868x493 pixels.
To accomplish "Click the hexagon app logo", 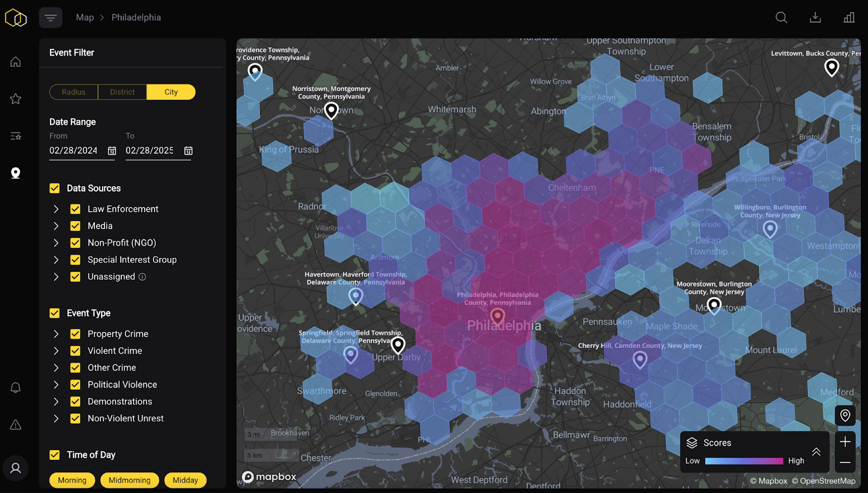I will pyautogui.click(x=16, y=18).
